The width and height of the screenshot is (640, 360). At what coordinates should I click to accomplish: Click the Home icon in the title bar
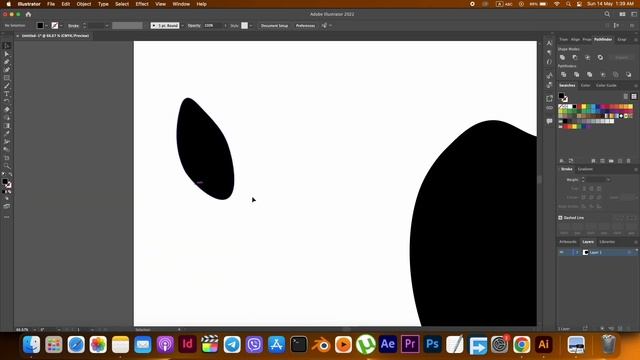pyautogui.click(x=28, y=14)
